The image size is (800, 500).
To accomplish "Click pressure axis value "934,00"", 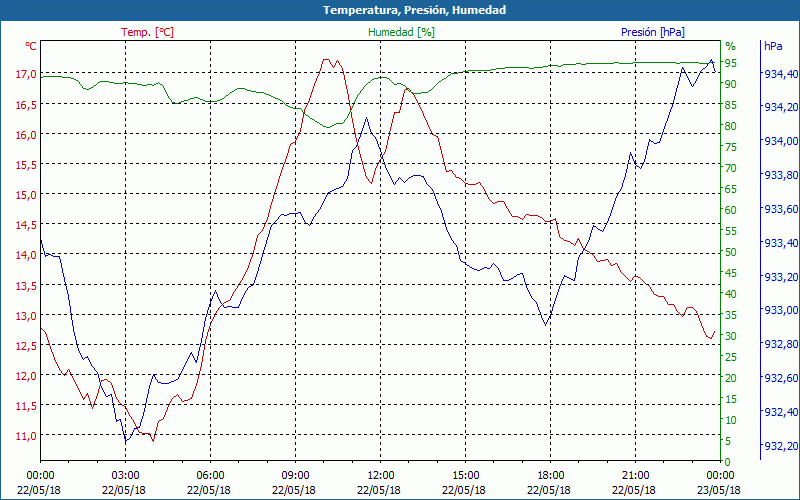I will pyautogui.click(x=780, y=141).
